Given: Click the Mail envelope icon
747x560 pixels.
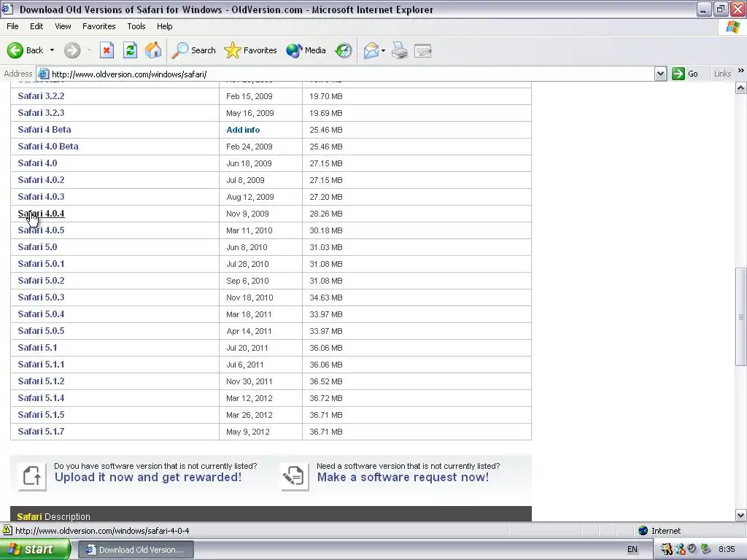Looking at the screenshot, I should [x=371, y=50].
